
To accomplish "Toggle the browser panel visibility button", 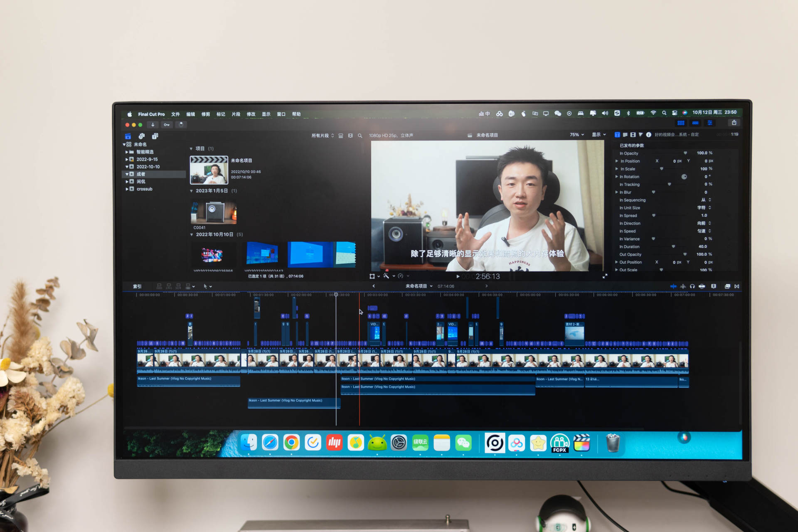I will click(x=681, y=123).
